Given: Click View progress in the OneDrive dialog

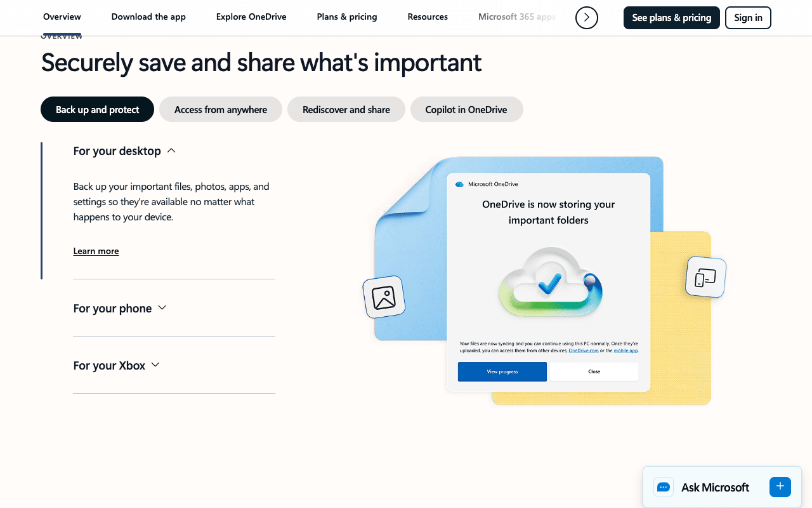Looking at the screenshot, I should pyautogui.click(x=502, y=371).
